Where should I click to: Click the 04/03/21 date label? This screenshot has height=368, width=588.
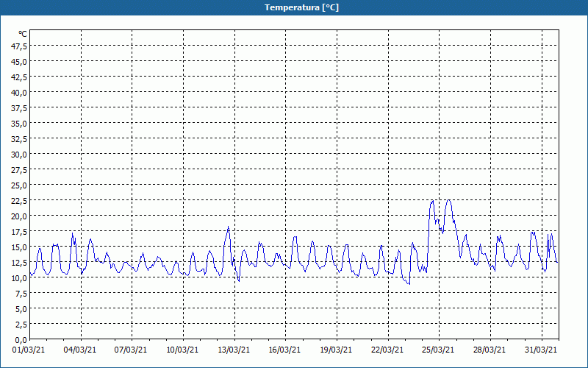tap(80, 350)
